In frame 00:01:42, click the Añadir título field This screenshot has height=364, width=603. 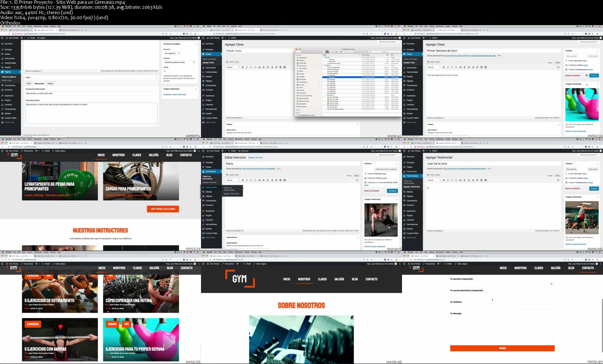(260, 51)
